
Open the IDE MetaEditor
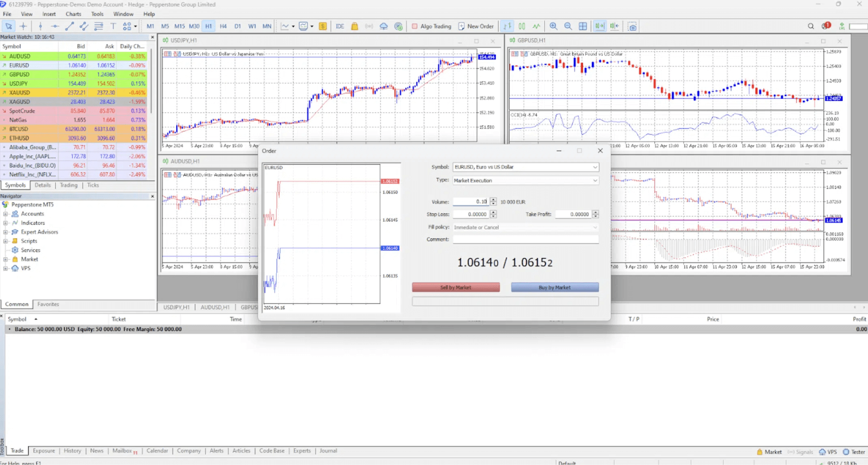(340, 26)
